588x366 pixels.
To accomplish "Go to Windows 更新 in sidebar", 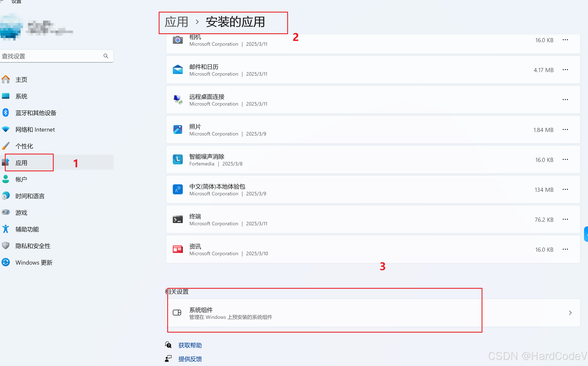I will [34, 262].
